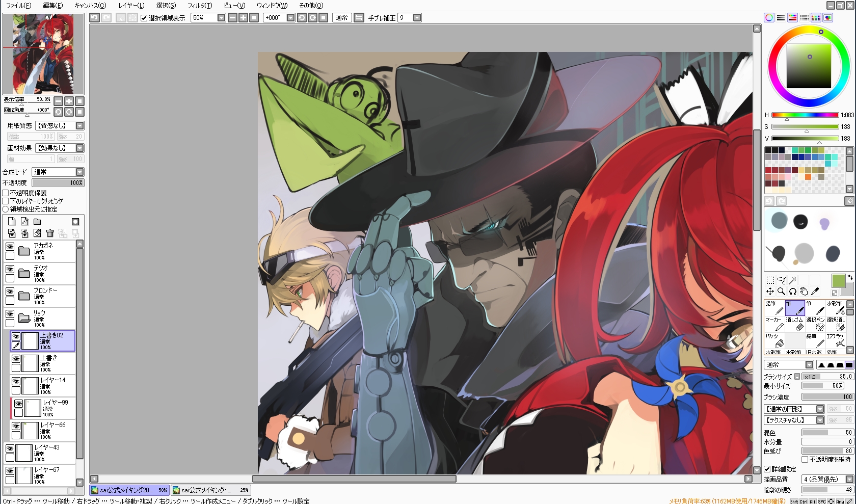Enable 下のレイヤーでクリッピング clipping option
This screenshot has height=504, width=856.
[6, 201]
